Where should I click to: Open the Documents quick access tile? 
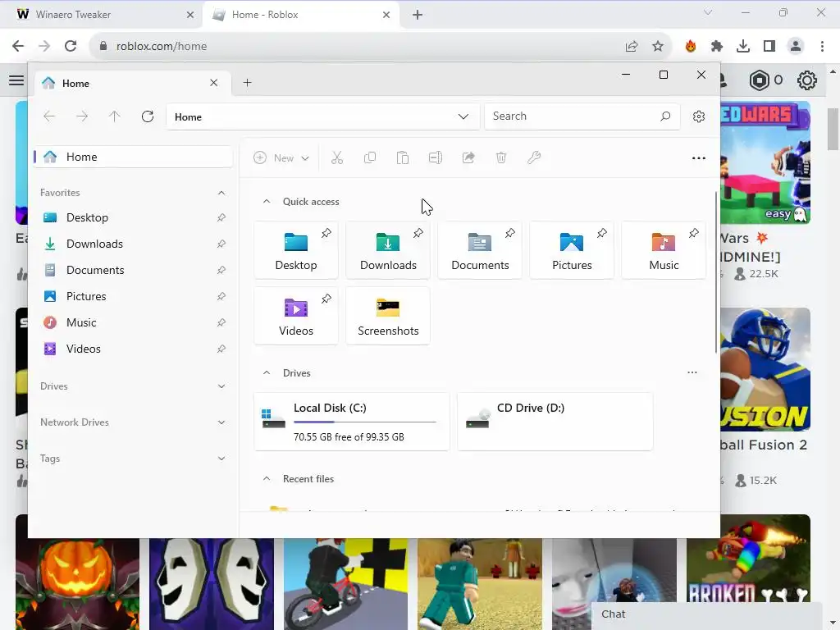point(480,250)
